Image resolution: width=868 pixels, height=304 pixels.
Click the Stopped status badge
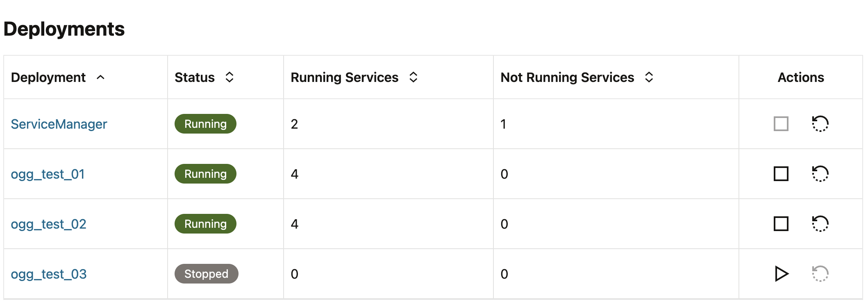[206, 274]
